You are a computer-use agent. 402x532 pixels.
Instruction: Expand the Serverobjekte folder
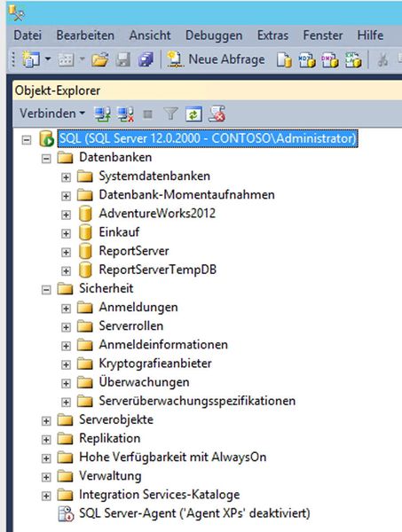46,420
